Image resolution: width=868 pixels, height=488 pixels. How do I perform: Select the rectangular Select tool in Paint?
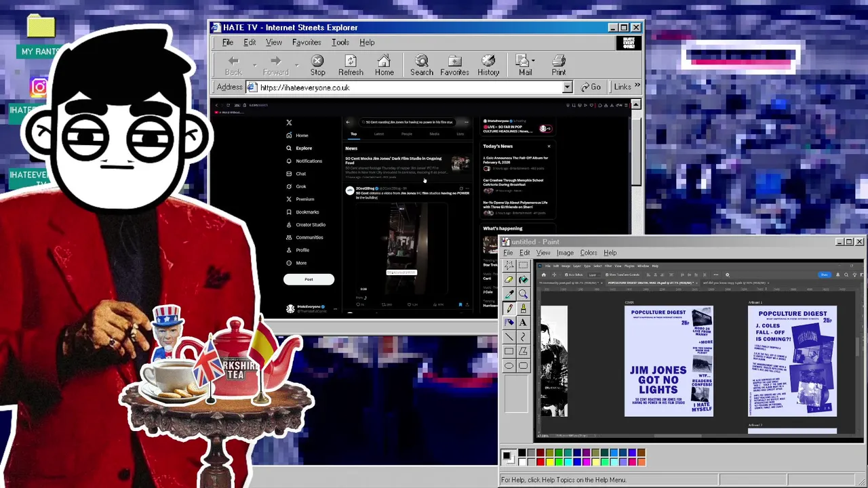tap(523, 265)
